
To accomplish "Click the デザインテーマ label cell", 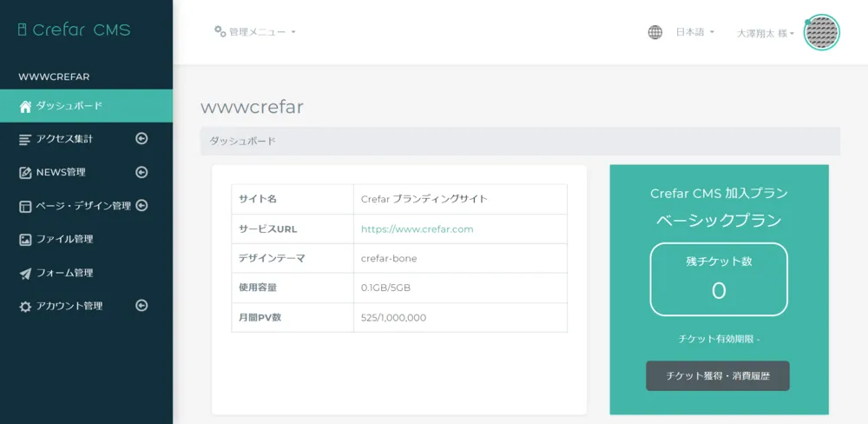I will pyautogui.click(x=293, y=258).
